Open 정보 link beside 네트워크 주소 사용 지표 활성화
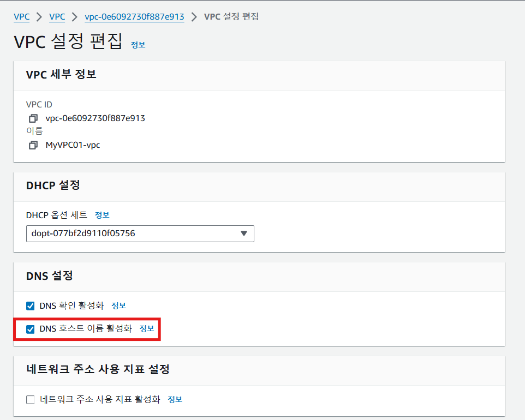Screen dimensions: 525x420 tap(175, 399)
